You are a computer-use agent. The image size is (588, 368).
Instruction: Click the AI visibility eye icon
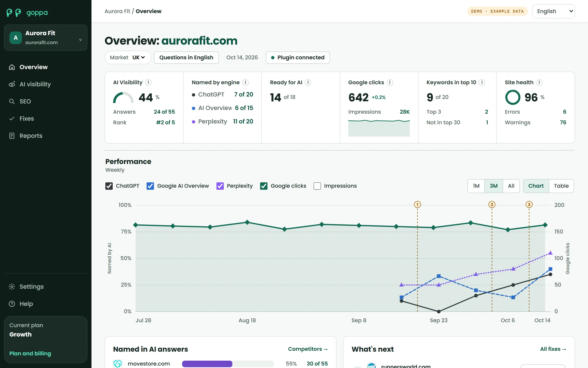(12, 84)
